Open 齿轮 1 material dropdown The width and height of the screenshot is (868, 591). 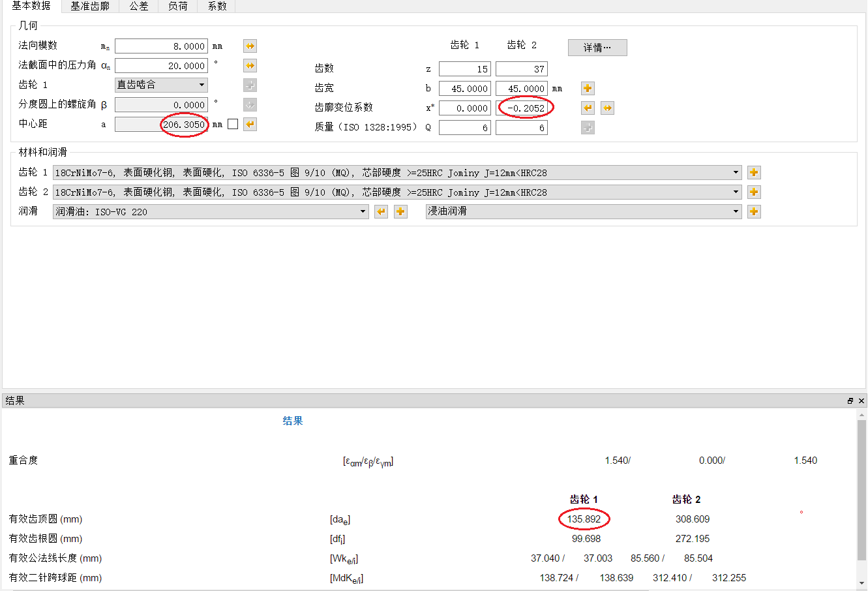click(397, 173)
